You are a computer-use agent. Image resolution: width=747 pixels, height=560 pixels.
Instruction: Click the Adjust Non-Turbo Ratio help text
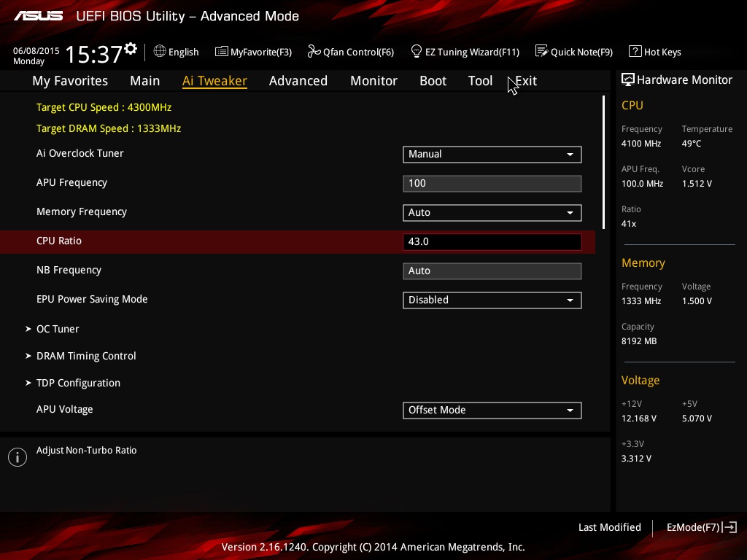[87, 450]
